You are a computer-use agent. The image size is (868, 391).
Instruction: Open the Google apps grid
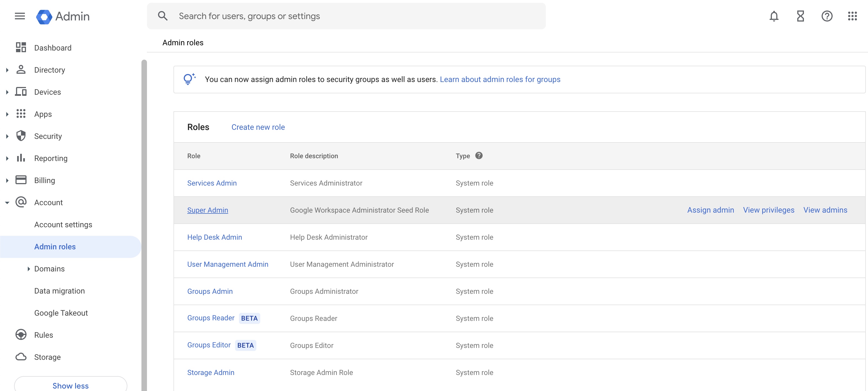point(853,16)
